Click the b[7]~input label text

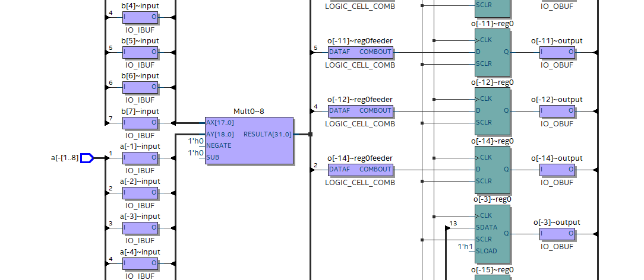click(x=140, y=112)
